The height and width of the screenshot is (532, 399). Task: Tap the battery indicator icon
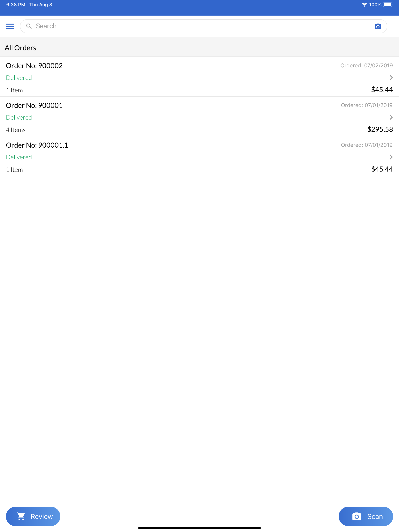pos(388,5)
